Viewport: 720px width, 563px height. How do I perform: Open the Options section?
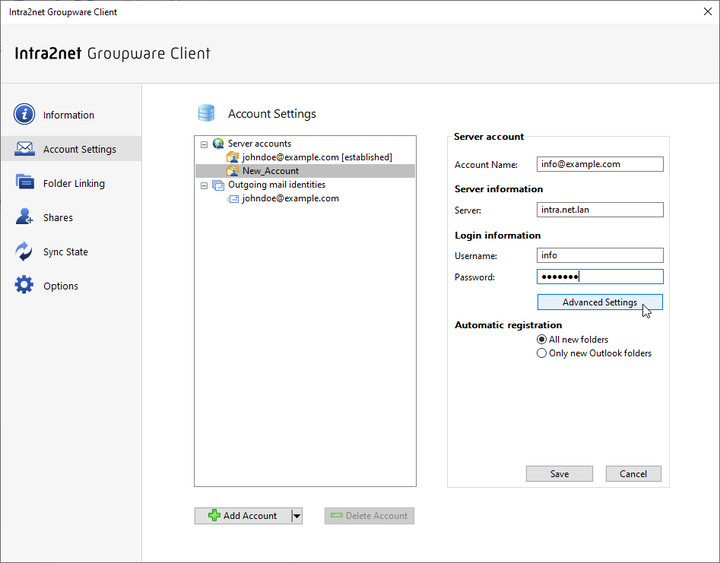pyautogui.click(x=71, y=286)
